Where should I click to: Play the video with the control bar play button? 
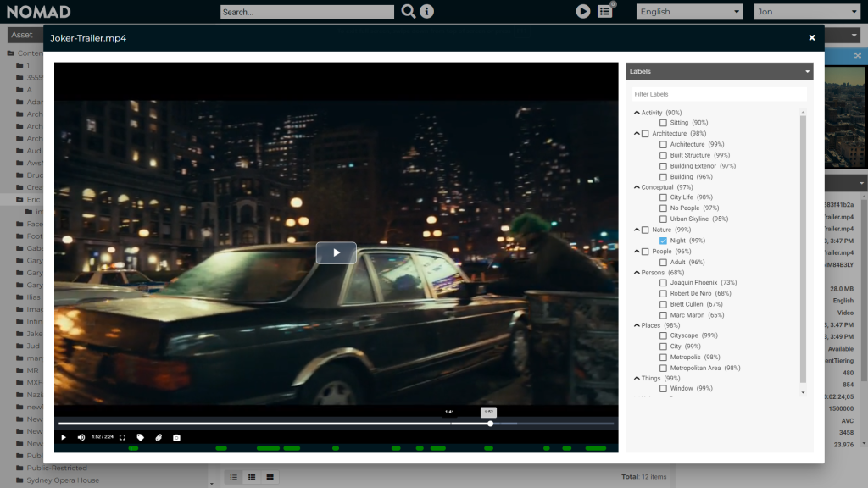[64, 437]
